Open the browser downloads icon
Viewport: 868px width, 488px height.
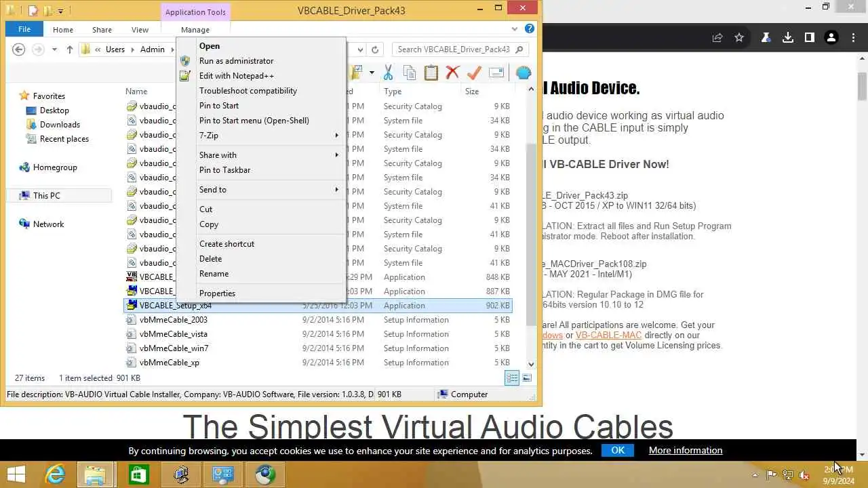788,38
